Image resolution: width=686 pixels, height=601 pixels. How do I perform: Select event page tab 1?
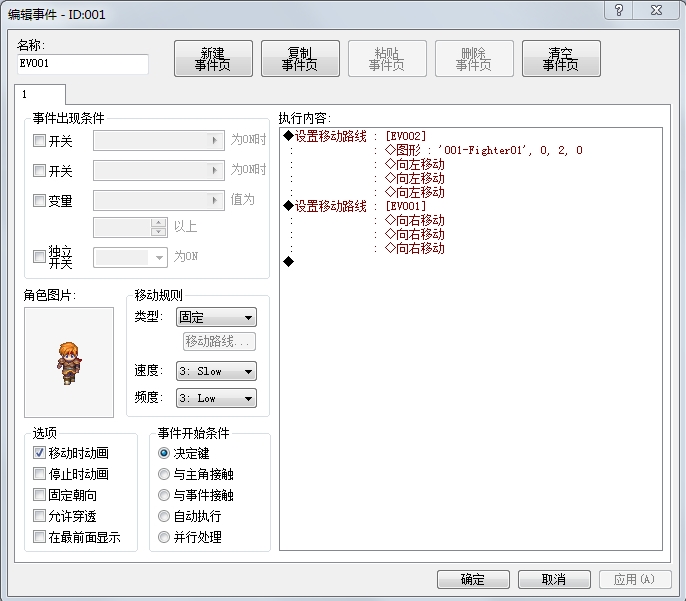pyautogui.click(x=40, y=94)
